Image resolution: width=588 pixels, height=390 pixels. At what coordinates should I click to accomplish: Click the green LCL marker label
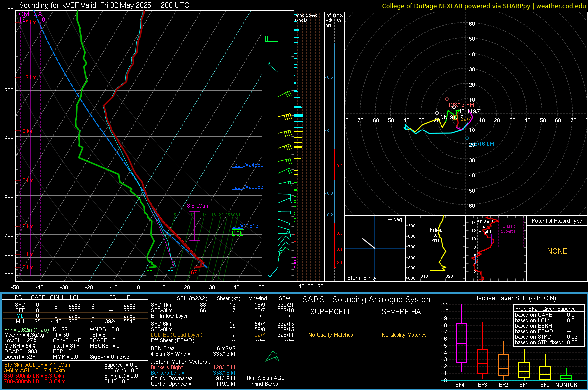[x=237, y=233]
